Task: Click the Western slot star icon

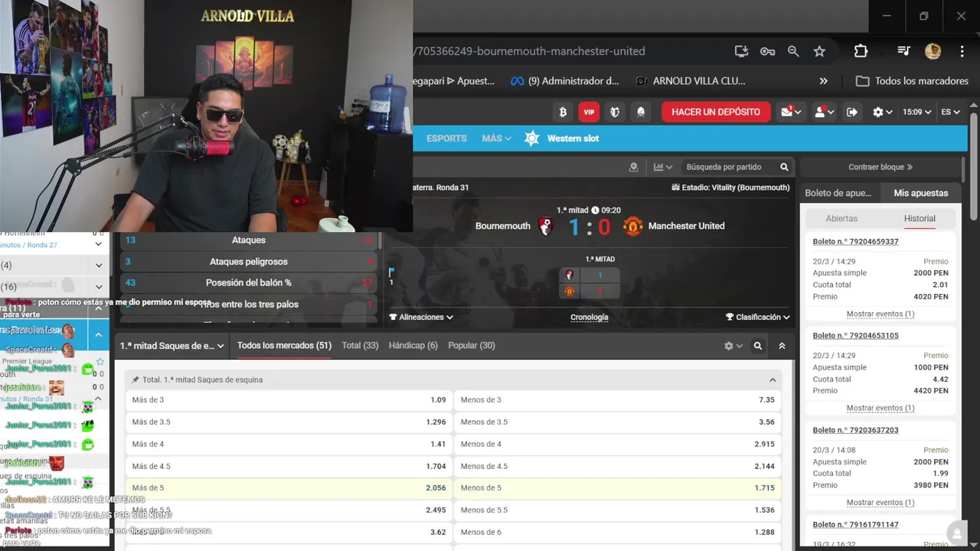Action: pyautogui.click(x=532, y=139)
